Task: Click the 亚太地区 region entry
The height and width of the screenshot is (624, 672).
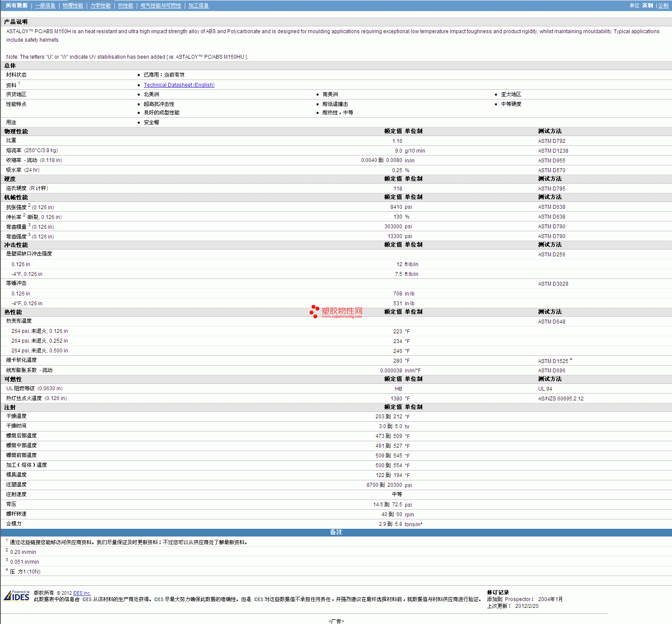Action: point(511,94)
